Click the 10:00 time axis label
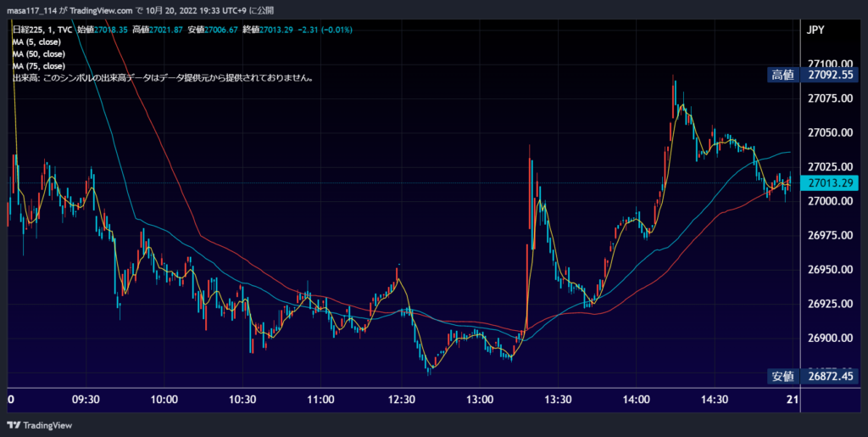This screenshot has width=868, height=437. (x=164, y=400)
